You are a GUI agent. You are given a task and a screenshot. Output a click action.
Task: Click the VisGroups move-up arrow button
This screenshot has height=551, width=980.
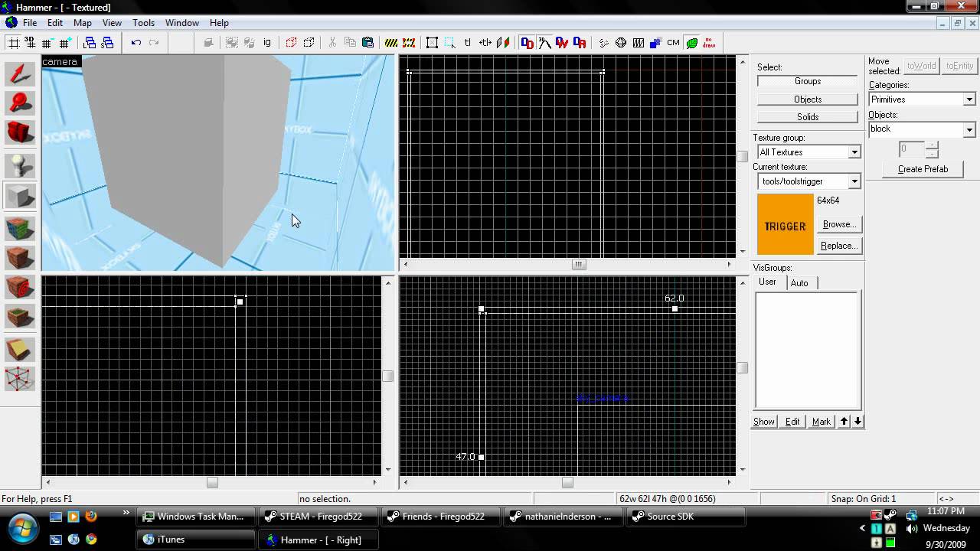(x=844, y=422)
